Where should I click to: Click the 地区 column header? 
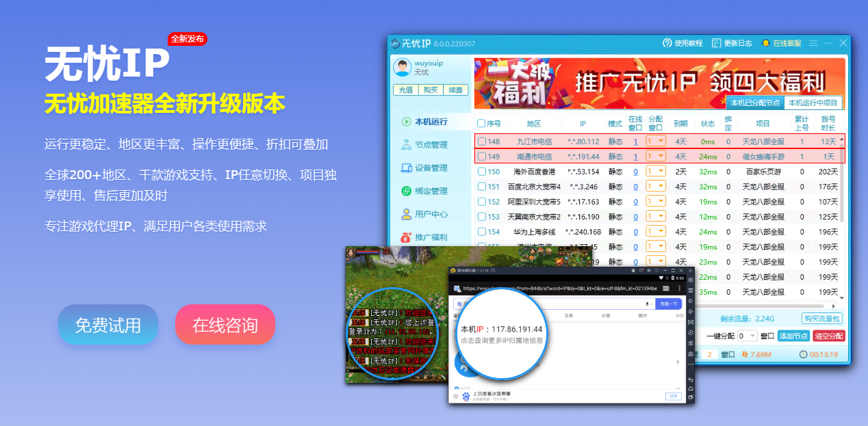click(534, 124)
